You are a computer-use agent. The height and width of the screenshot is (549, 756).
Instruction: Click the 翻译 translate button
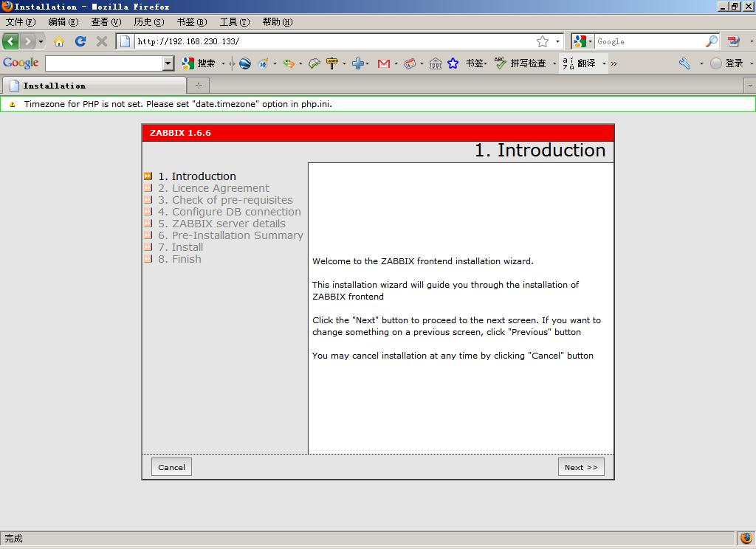[x=580, y=63]
